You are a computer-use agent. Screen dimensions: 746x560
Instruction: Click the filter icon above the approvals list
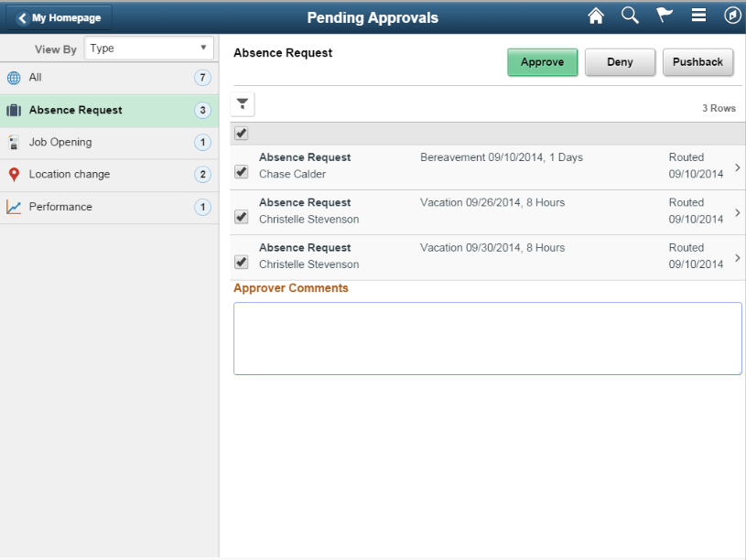[243, 103]
